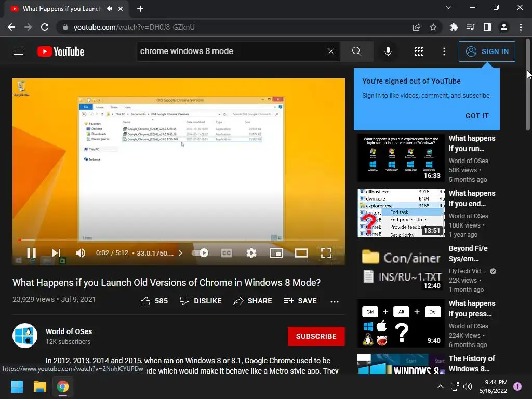Open the thumbnail of the 13:51 End task video
This screenshot has width=532, height=399.
coord(401,213)
